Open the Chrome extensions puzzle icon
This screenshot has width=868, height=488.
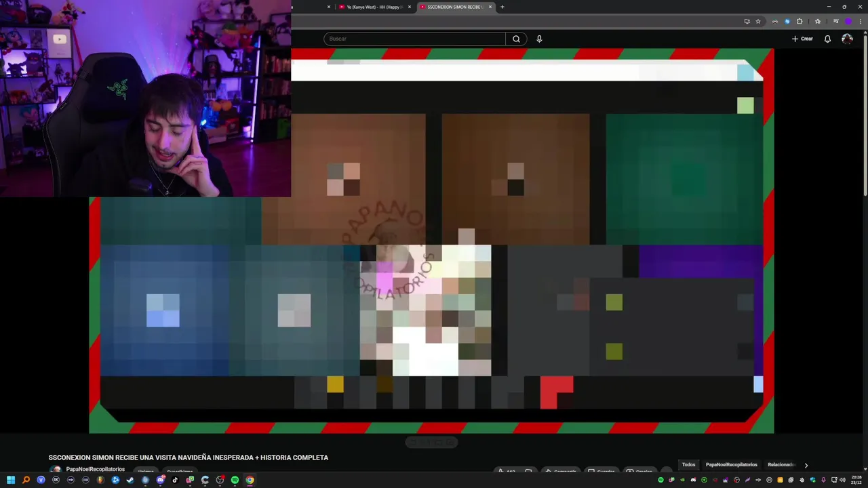click(x=800, y=22)
